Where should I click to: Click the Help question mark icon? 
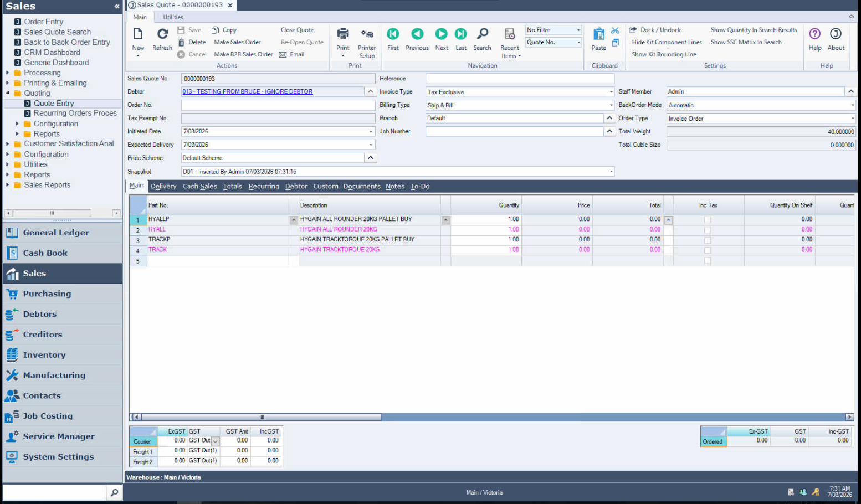tap(814, 34)
